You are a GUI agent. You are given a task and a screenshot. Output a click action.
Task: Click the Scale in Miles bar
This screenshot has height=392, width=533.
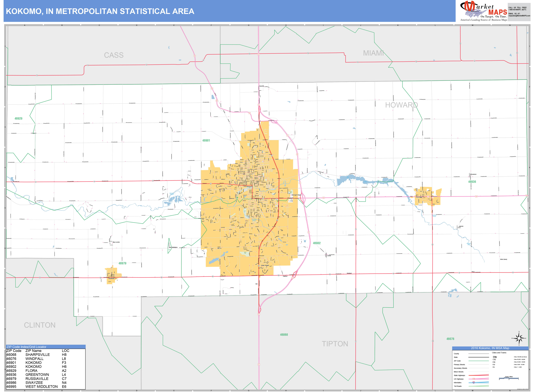pyautogui.click(x=509, y=378)
